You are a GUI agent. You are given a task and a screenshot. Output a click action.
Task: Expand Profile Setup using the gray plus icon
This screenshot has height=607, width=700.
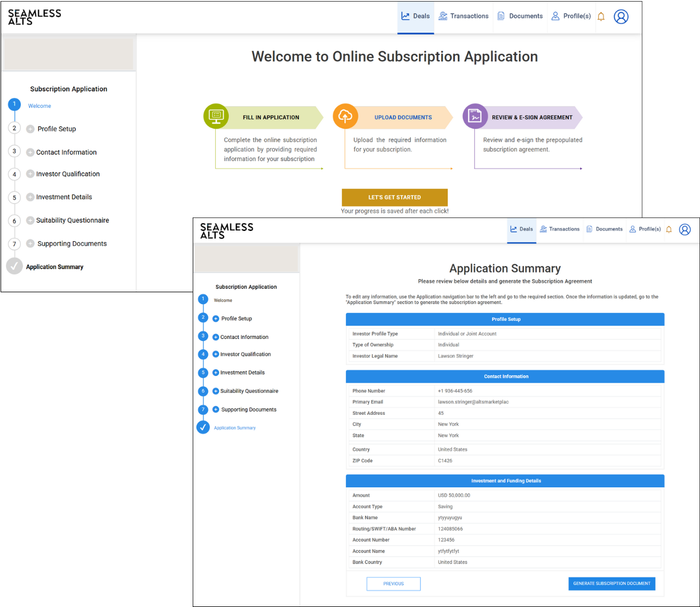coord(30,129)
